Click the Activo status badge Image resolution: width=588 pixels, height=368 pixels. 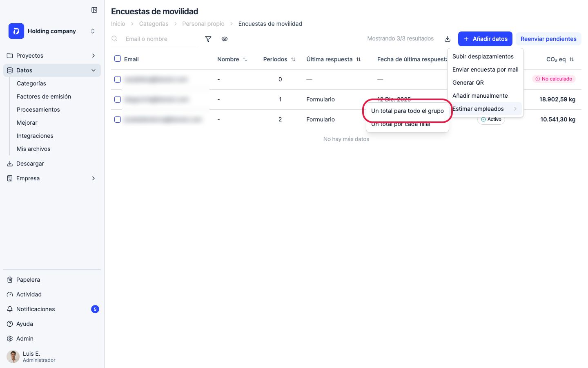491,119
